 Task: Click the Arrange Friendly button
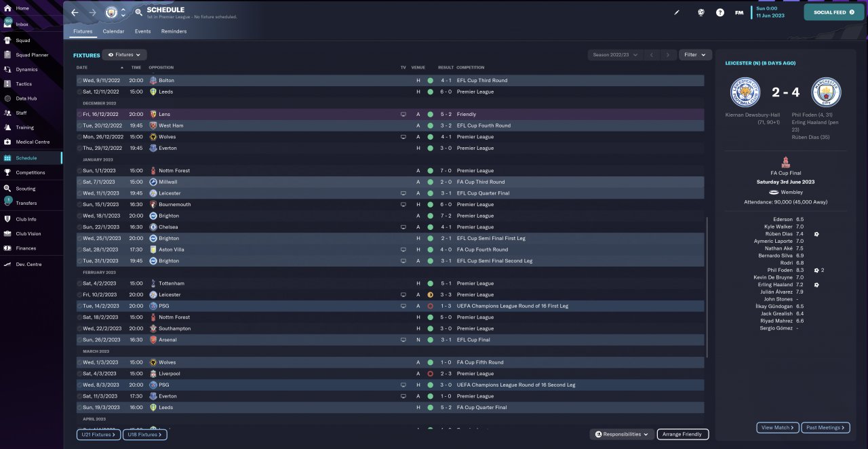682,434
